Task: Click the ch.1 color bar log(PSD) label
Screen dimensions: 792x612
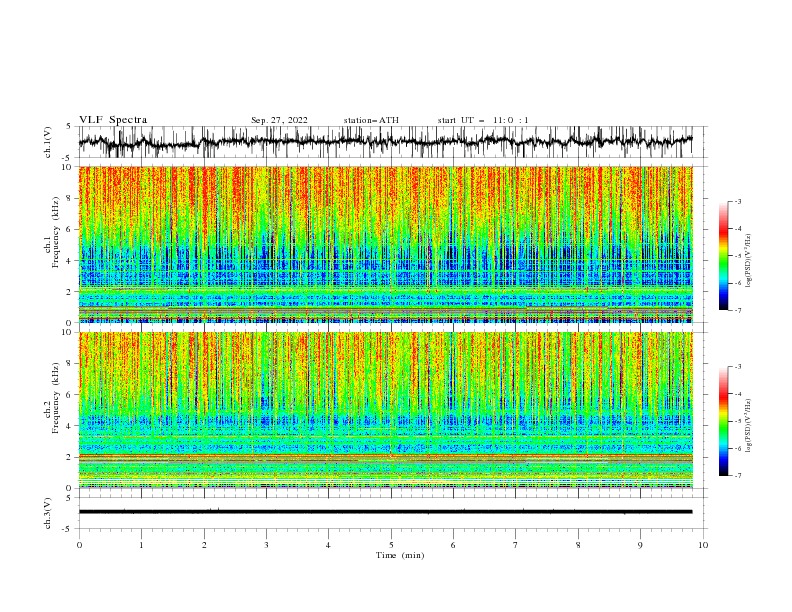Action: click(748, 261)
